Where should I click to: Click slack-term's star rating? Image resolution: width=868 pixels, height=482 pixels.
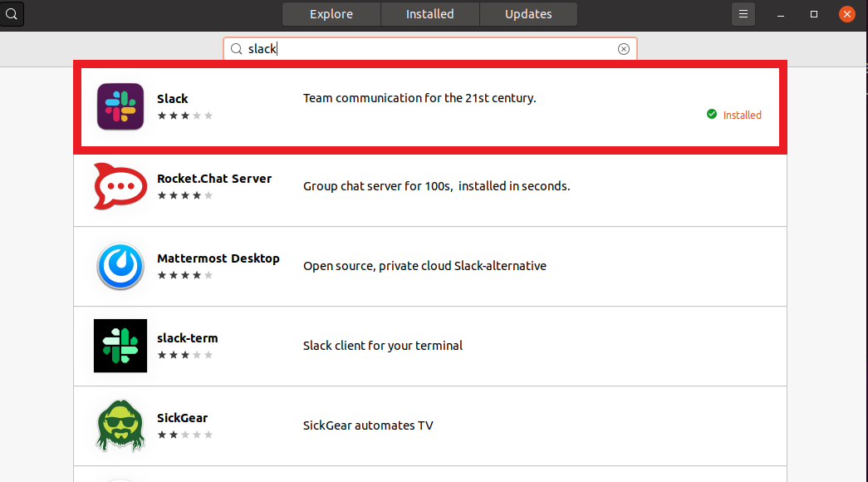coord(185,355)
